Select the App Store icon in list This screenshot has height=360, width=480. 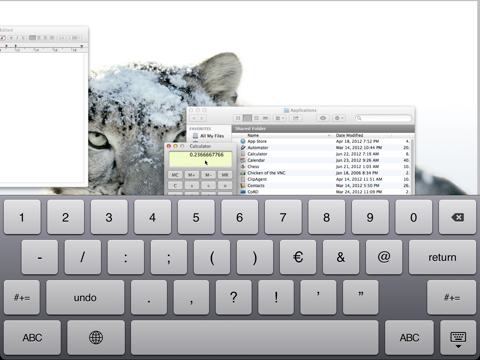coord(243,141)
